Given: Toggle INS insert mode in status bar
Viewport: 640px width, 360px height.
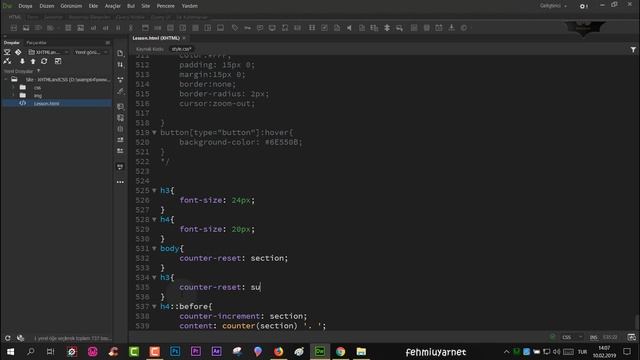Looking at the screenshot, I should pyautogui.click(x=593, y=338).
